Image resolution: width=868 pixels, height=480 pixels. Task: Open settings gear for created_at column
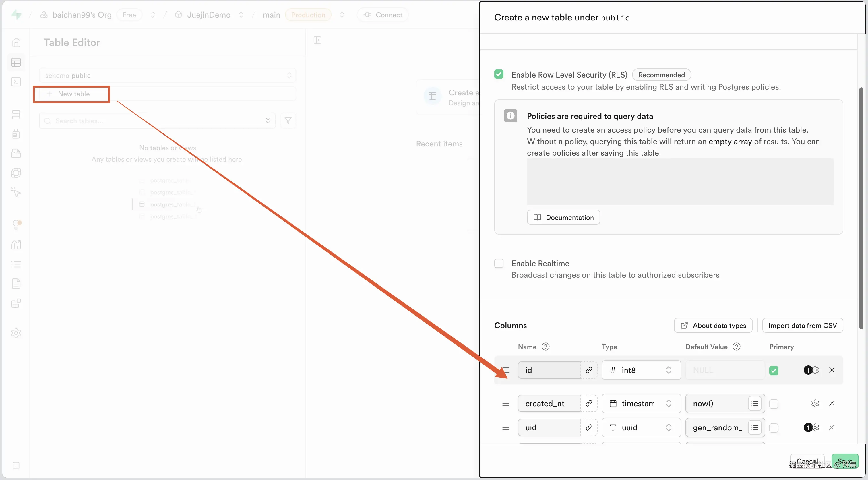(x=815, y=403)
